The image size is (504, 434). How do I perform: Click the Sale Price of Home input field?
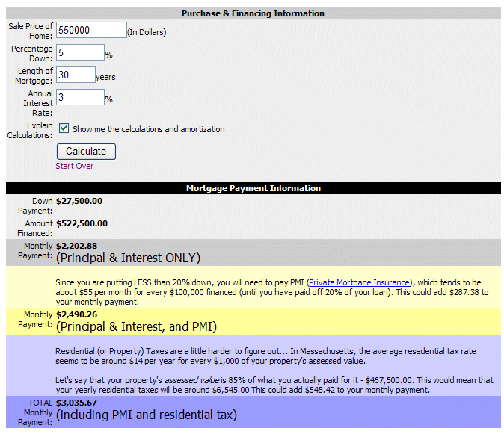(92, 30)
